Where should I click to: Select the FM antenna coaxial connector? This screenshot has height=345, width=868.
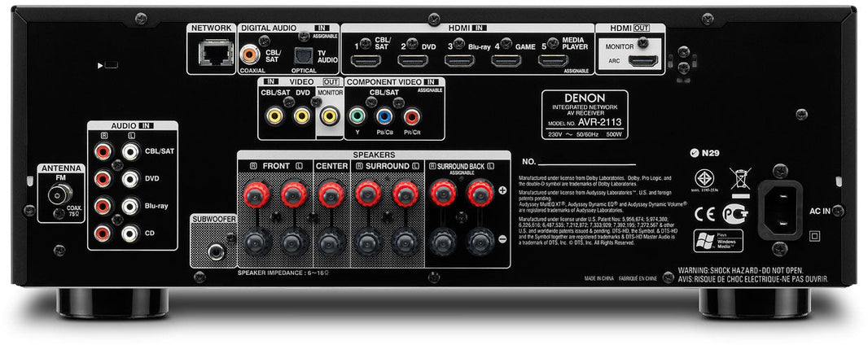59,194
